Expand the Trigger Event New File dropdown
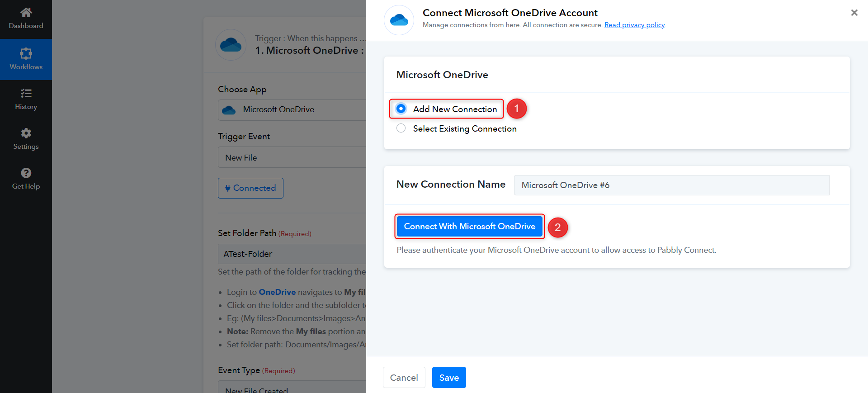The width and height of the screenshot is (868, 393). (292, 157)
